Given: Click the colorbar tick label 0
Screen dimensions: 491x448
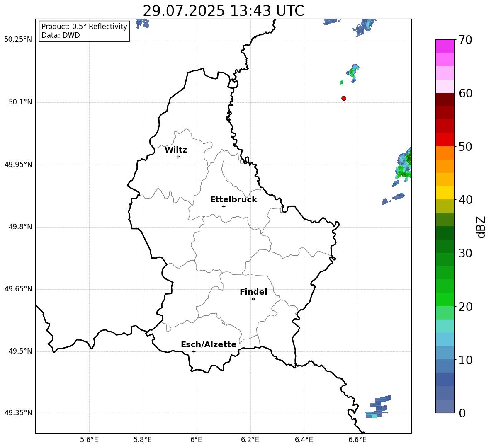Looking at the screenshot, I should (x=462, y=413).
